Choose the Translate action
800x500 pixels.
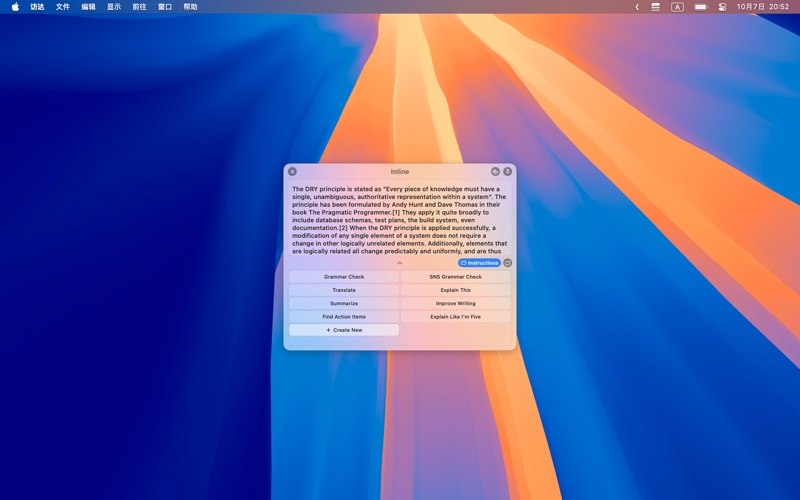click(344, 290)
